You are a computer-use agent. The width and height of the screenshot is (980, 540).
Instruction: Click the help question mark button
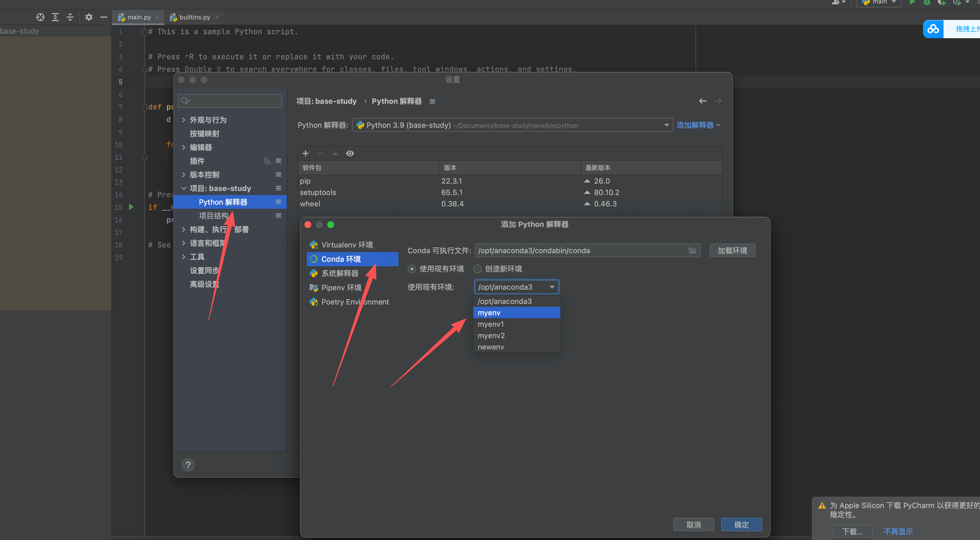coord(188,465)
